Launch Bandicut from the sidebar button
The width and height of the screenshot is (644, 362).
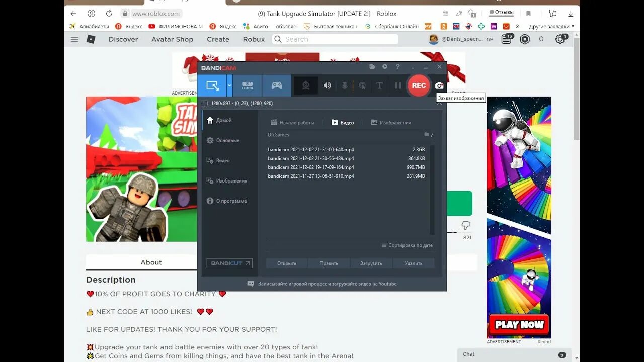click(229, 263)
